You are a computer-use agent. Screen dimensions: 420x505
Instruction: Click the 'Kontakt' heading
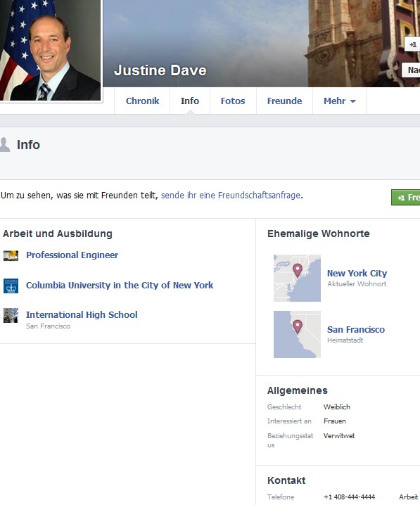pyautogui.click(x=286, y=480)
